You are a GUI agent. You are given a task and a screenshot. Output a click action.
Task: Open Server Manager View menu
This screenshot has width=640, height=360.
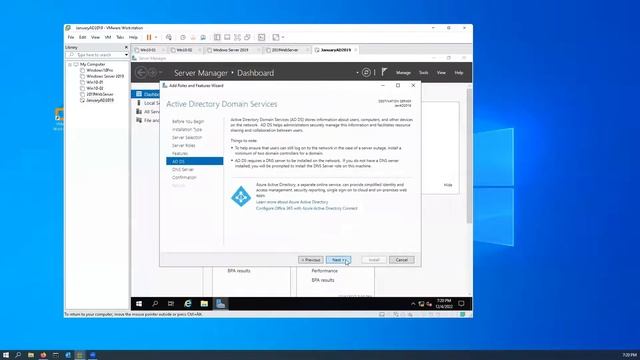pyautogui.click(x=441, y=73)
